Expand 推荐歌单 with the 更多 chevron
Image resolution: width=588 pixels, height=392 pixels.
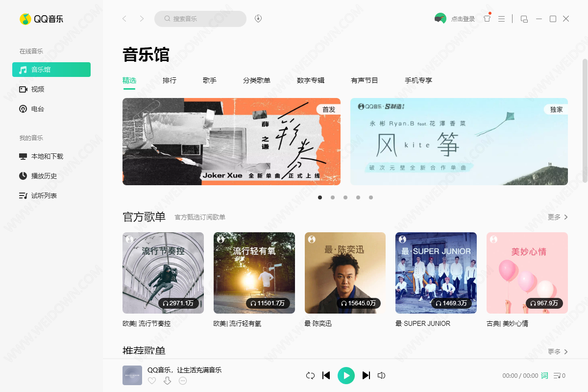point(558,351)
